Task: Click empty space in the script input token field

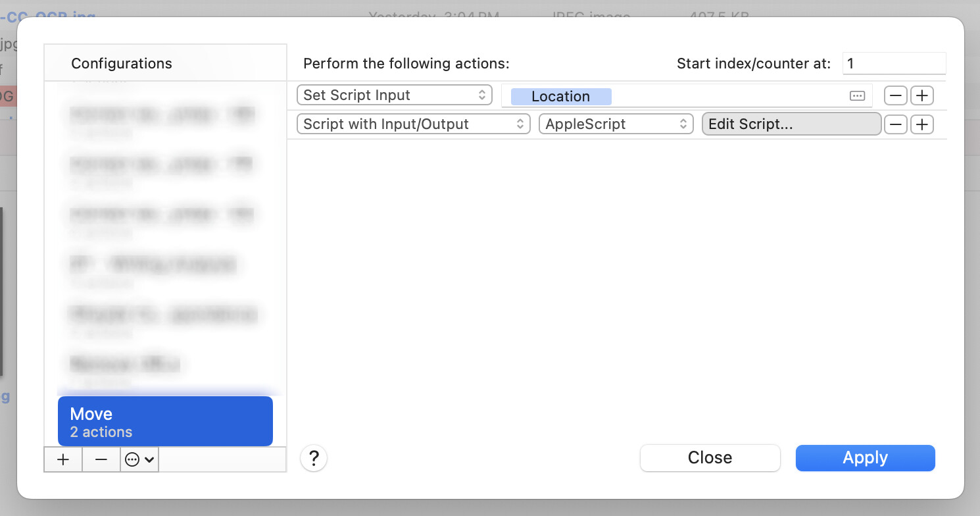Action: (723, 97)
